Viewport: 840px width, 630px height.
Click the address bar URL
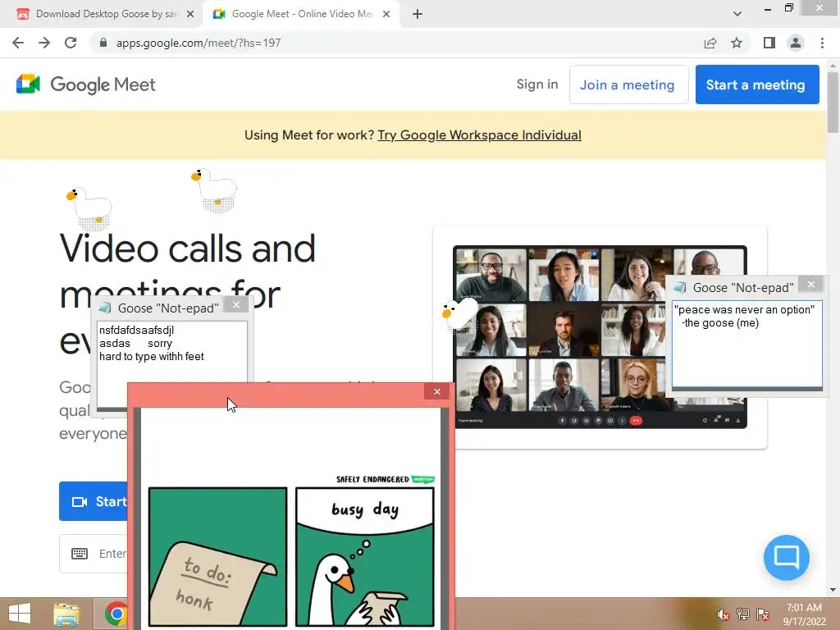[x=199, y=43]
